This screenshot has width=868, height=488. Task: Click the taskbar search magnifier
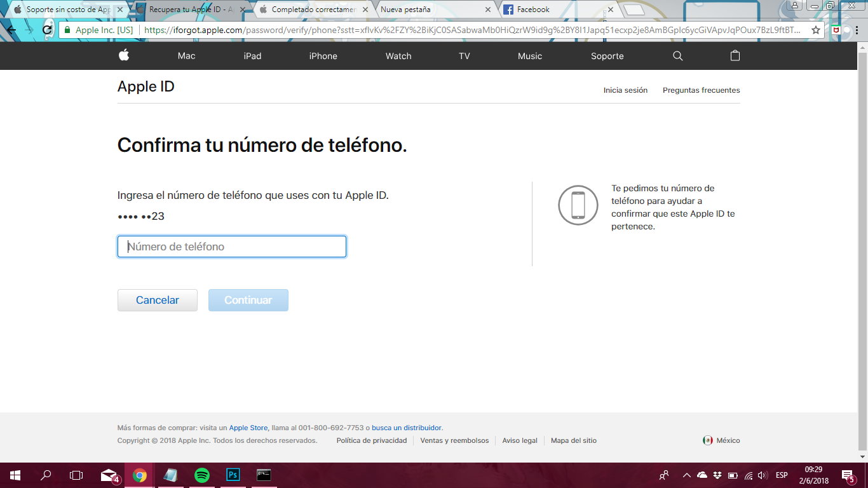[x=46, y=475]
